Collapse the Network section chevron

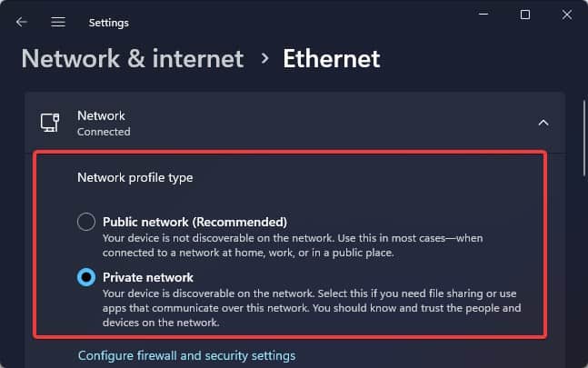(543, 123)
